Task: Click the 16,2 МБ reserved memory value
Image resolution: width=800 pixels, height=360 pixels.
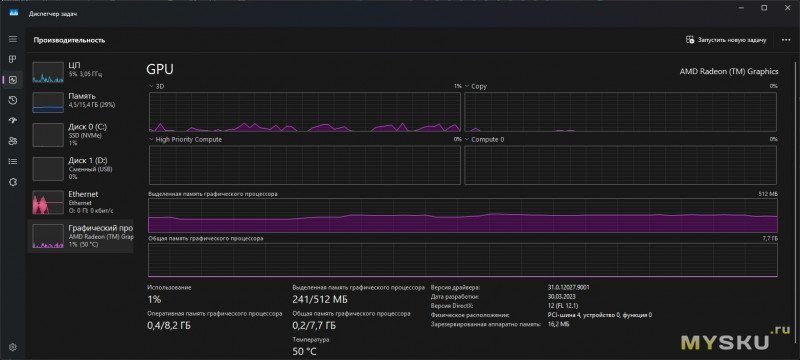Action: coord(559,324)
